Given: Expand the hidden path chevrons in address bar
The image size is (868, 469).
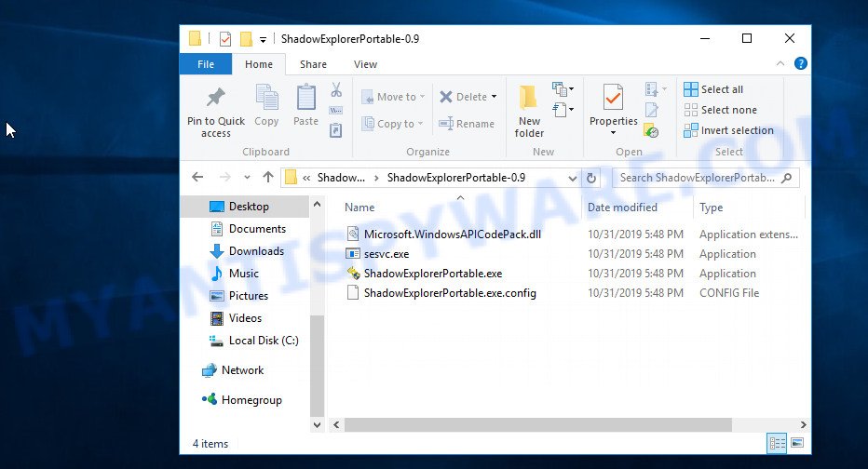Looking at the screenshot, I should pyautogui.click(x=306, y=178).
